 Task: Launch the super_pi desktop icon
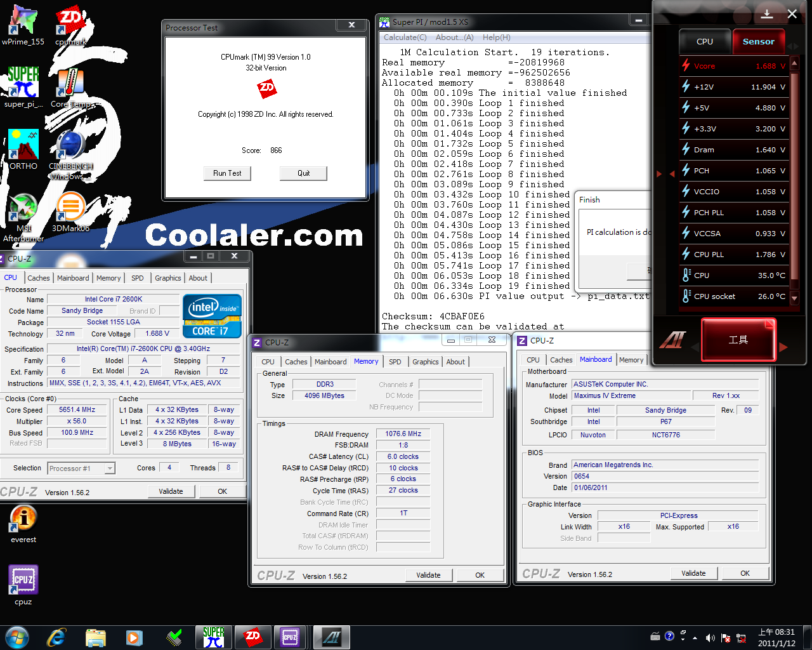click(x=23, y=88)
